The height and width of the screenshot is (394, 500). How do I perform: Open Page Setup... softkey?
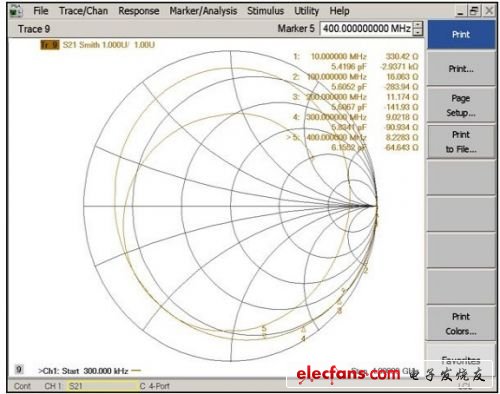click(461, 105)
